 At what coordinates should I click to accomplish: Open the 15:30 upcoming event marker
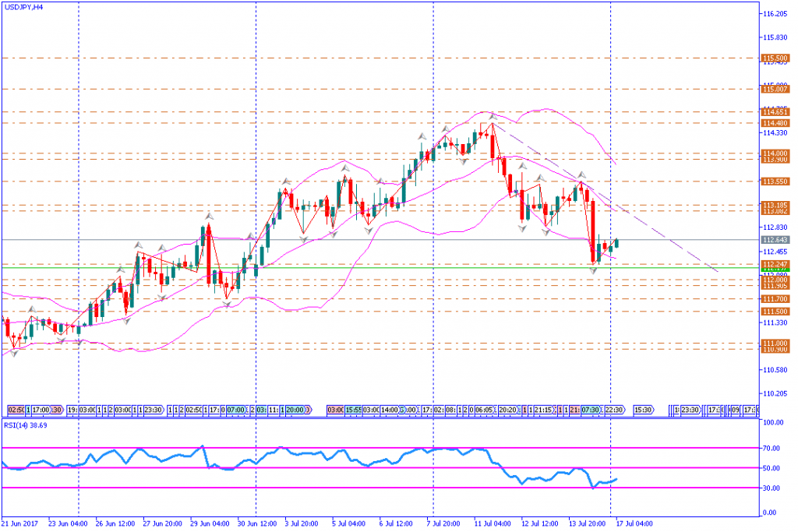644,410
